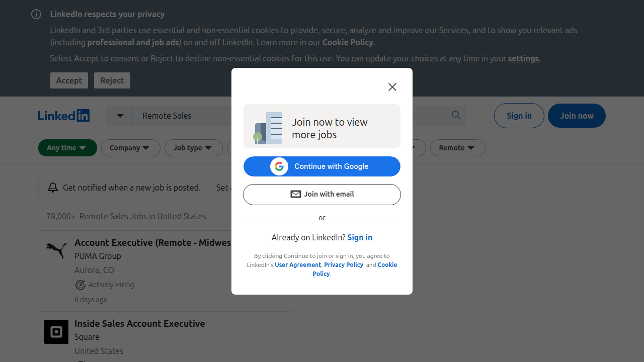
Task: Expand the Job type filter
Action: click(194, 148)
